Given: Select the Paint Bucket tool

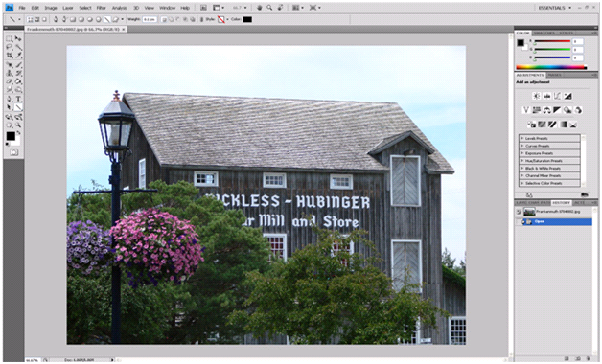Looking at the screenshot, I should pos(18,81).
